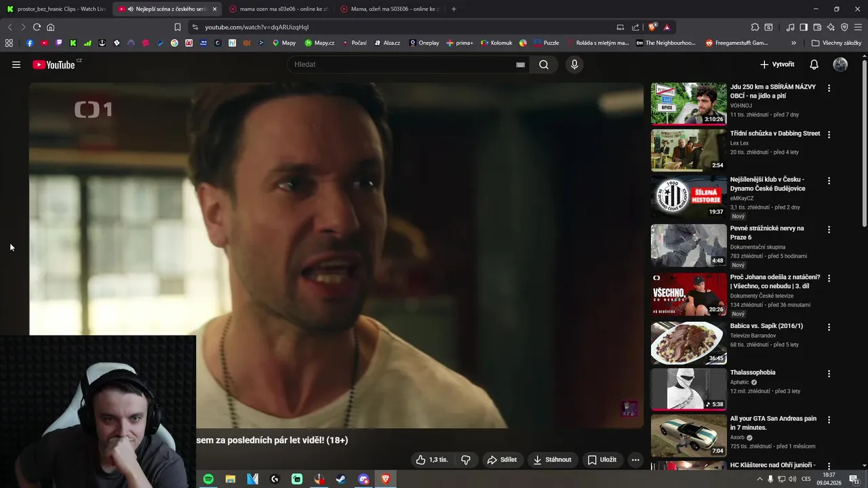Open Babica vs. Sapík video thumbnail
This screenshot has width=868, height=488.
point(688,343)
